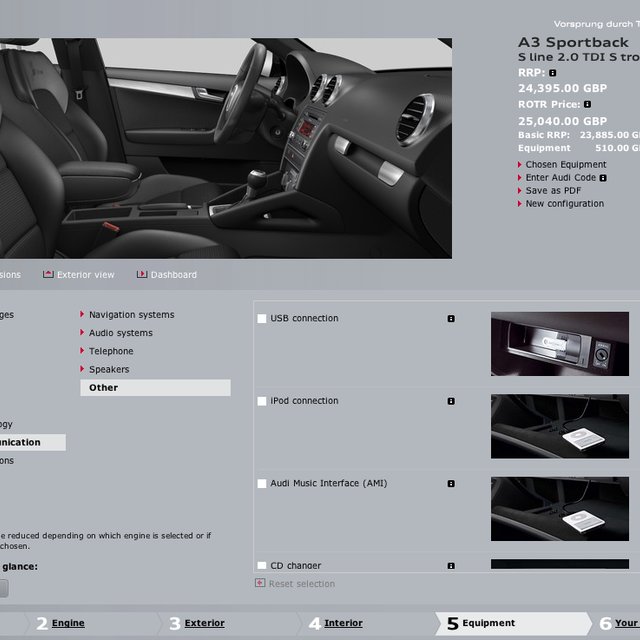Enable Audi Music Interface (AMI) checkbox
640x640 pixels.
click(x=262, y=484)
